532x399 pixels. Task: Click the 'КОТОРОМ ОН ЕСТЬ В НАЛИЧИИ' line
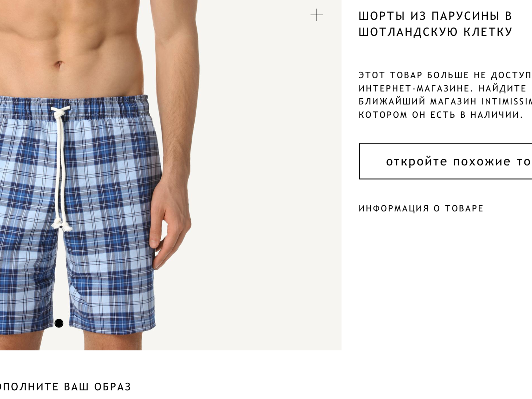coord(441,115)
